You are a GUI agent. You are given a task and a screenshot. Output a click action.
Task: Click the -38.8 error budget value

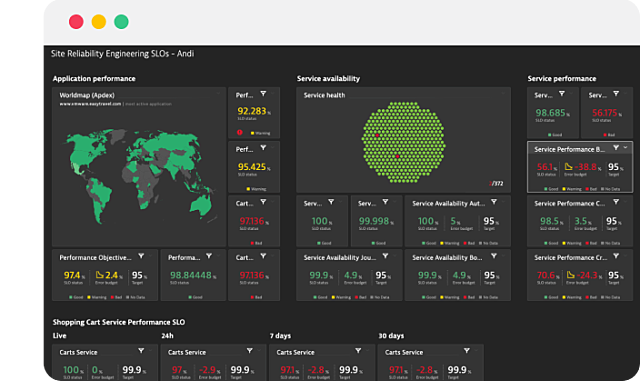(x=586, y=167)
